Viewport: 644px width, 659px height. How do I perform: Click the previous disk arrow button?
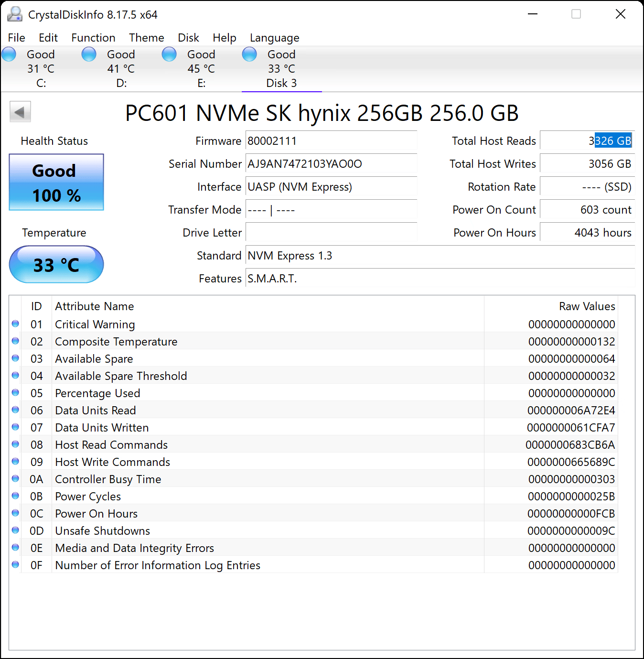(x=20, y=112)
